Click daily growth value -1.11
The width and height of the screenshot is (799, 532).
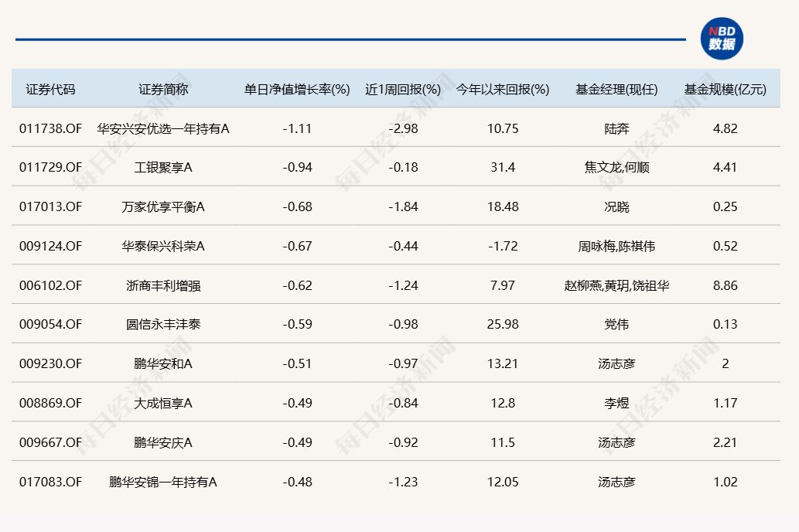[x=297, y=128]
